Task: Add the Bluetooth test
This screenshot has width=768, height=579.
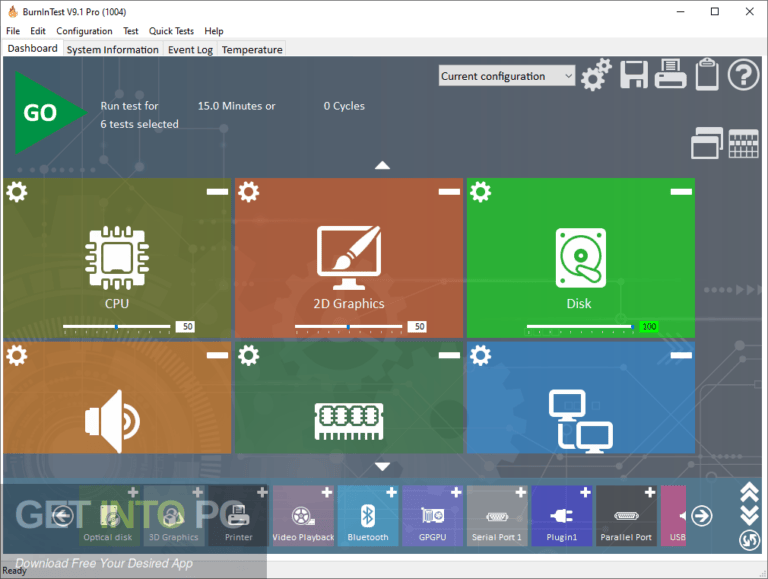Action: point(391,492)
